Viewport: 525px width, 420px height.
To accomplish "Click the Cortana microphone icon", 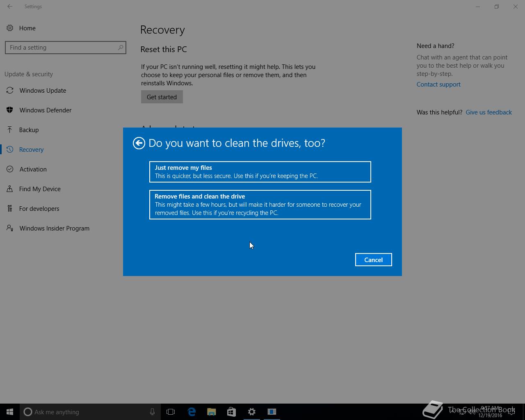I will pyautogui.click(x=152, y=412).
